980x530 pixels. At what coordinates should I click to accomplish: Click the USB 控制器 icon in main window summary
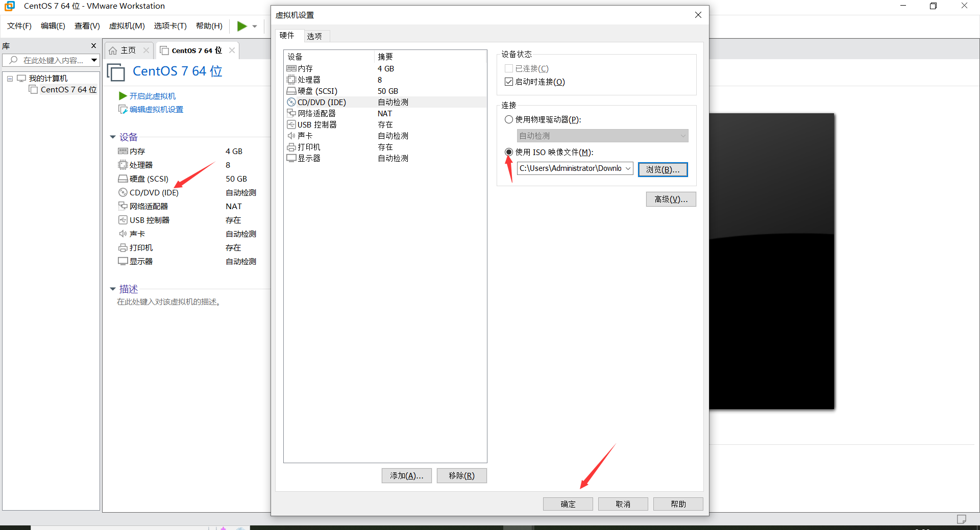pos(123,220)
